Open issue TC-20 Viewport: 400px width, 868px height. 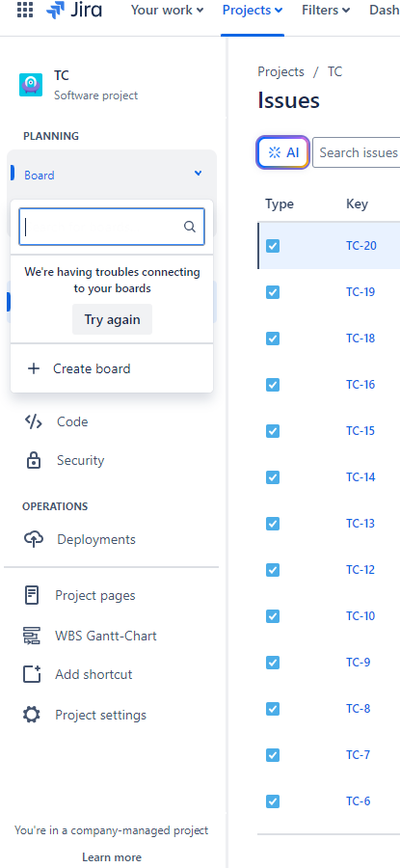(x=361, y=245)
